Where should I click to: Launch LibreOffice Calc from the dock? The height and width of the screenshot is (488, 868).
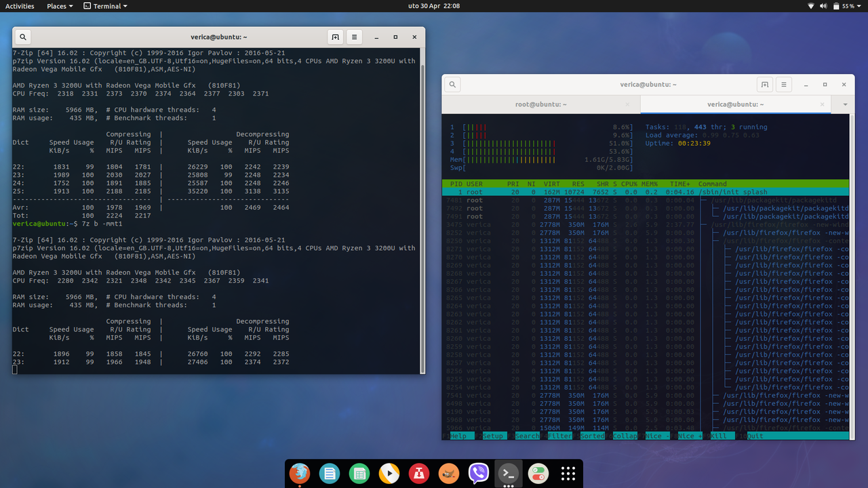(x=359, y=473)
